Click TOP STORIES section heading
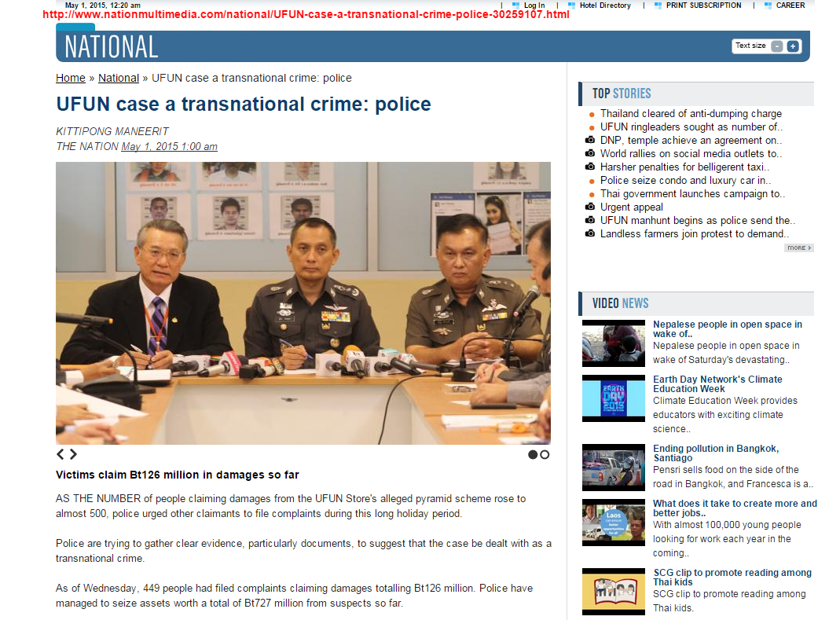This screenshot has width=840, height=620. pos(622,94)
